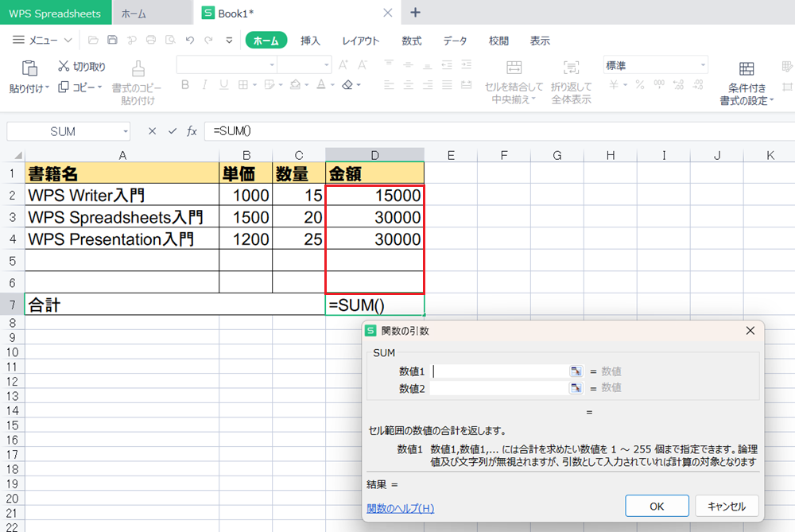Expand the コピー options arrow
This screenshot has height=532, width=795.
pyautogui.click(x=100, y=87)
